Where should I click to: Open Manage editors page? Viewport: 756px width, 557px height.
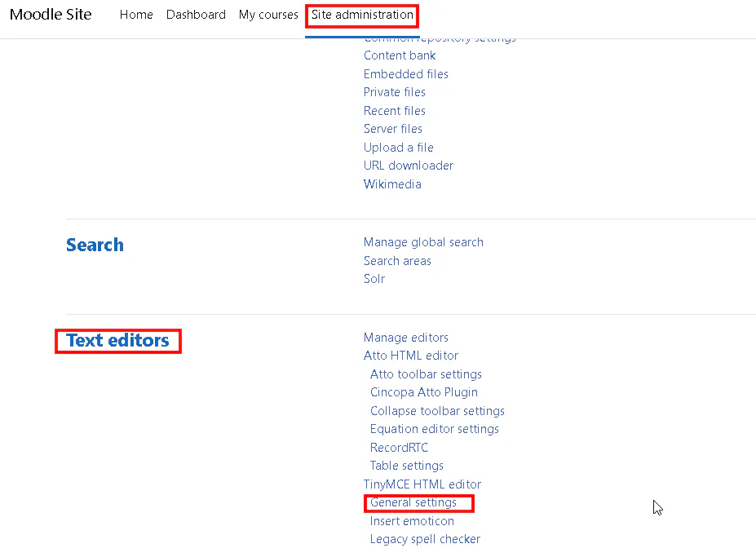[405, 337]
